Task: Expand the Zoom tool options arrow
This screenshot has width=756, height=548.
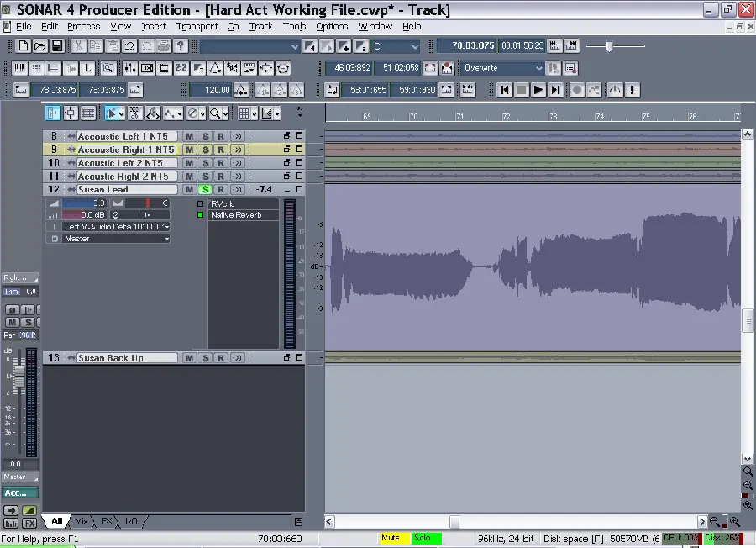Action: (x=226, y=113)
